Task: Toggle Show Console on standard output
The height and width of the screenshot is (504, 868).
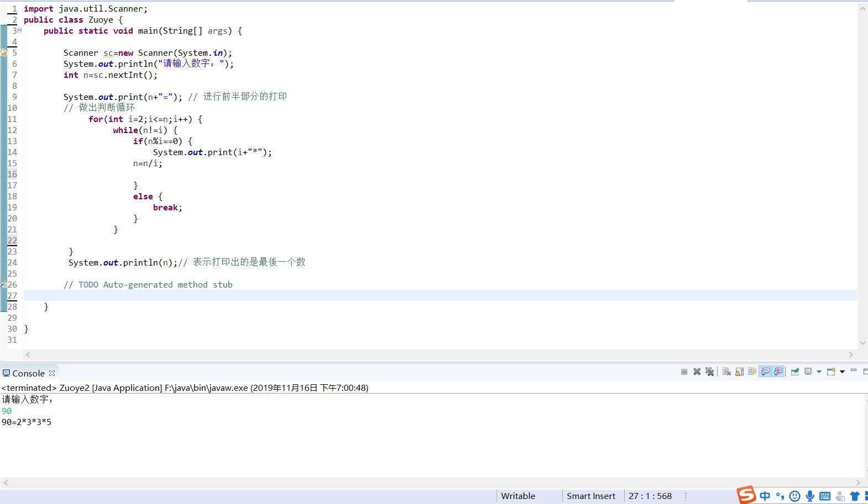Action: [x=765, y=372]
